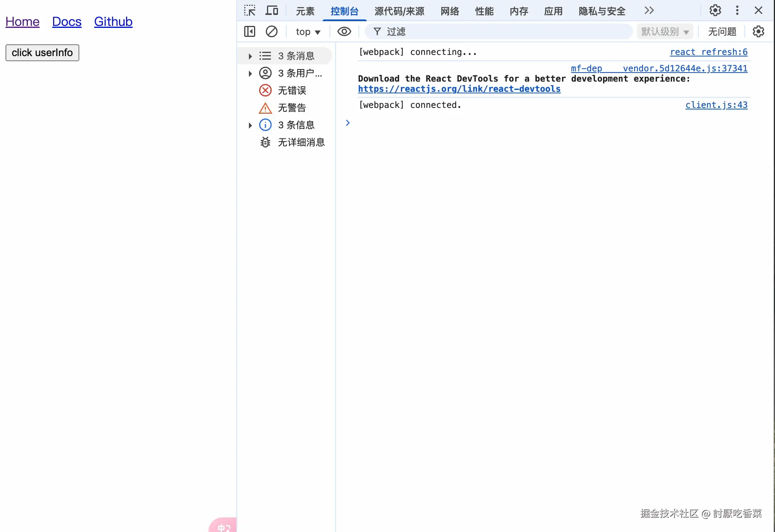Toggle the 无问题 issues indicator
Screen dimensions: 775x532
coord(722,31)
